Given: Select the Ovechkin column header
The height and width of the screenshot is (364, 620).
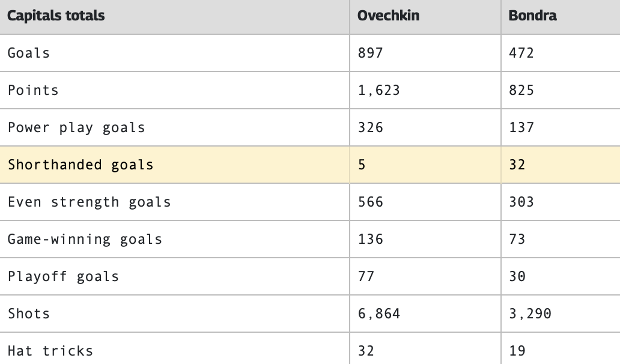Looking at the screenshot, I should [388, 16].
